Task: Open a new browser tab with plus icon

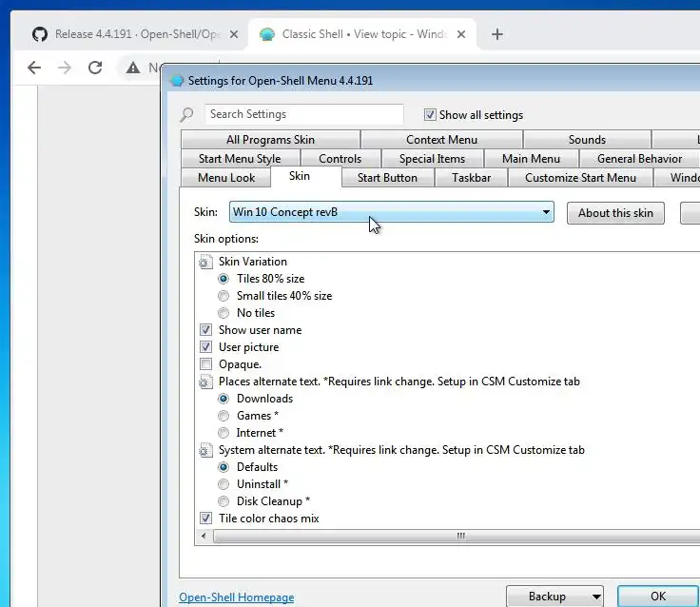Action: [496, 34]
